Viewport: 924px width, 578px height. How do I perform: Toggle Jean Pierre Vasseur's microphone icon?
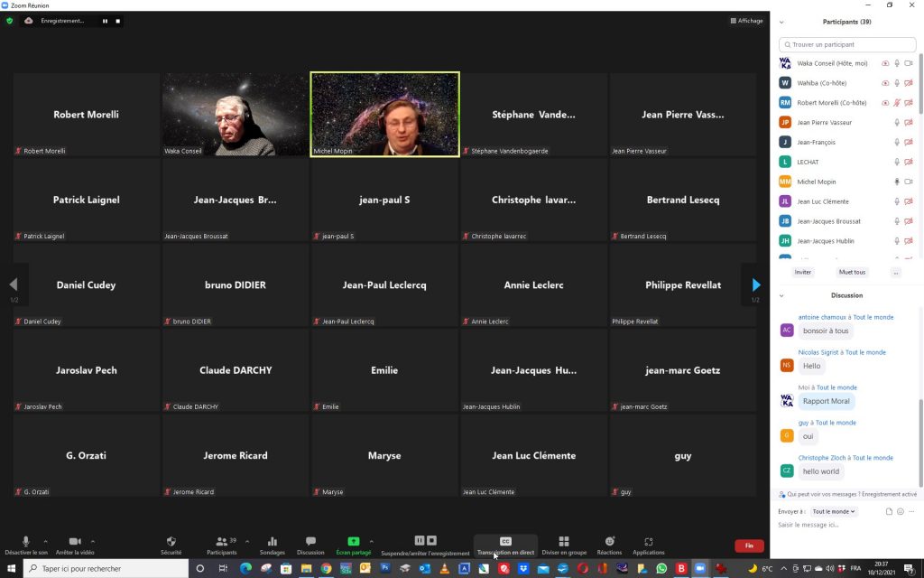click(897, 123)
